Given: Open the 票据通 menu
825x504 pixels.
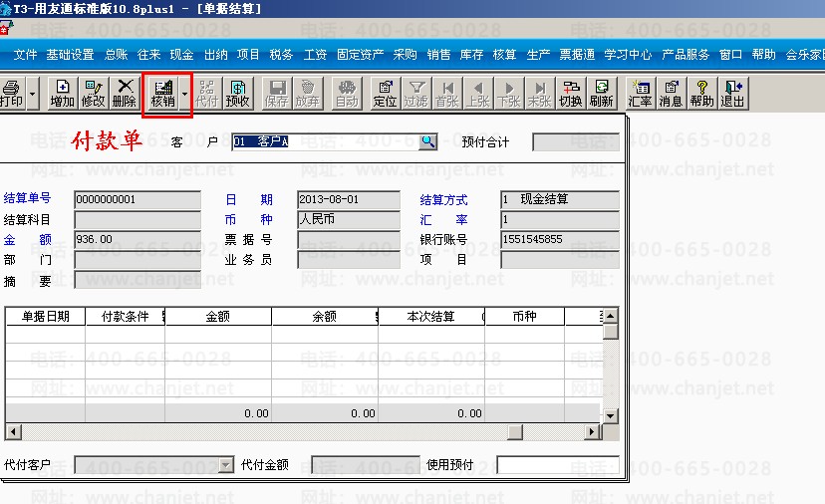Looking at the screenshot, I should coord(577,54).
